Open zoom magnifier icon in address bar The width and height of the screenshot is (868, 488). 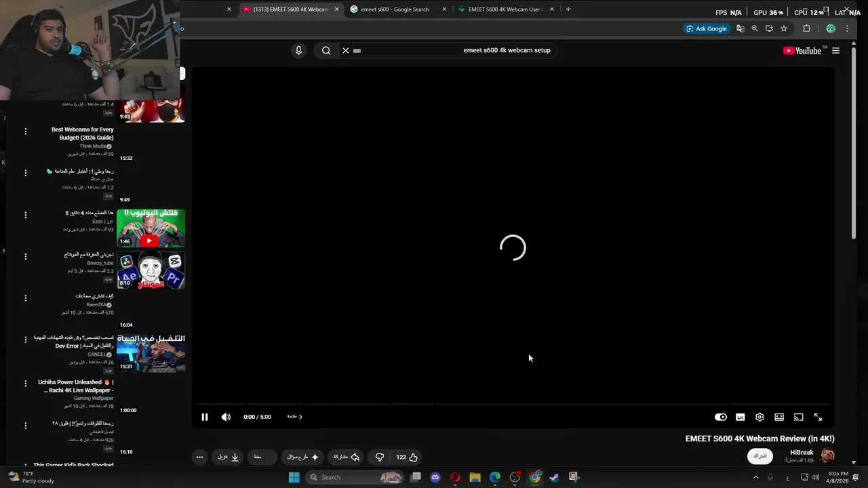point(755,28)
